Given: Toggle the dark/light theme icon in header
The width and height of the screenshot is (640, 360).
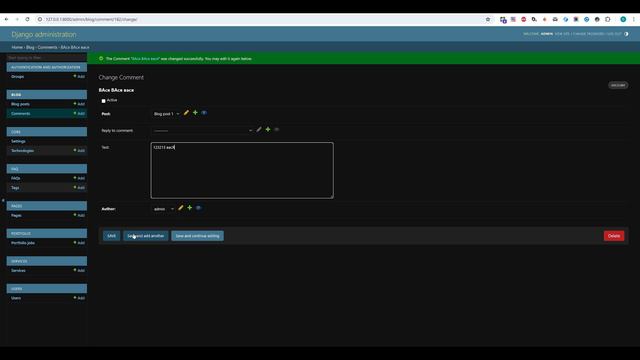Looking at the screenshot, I should coord(626,34).
